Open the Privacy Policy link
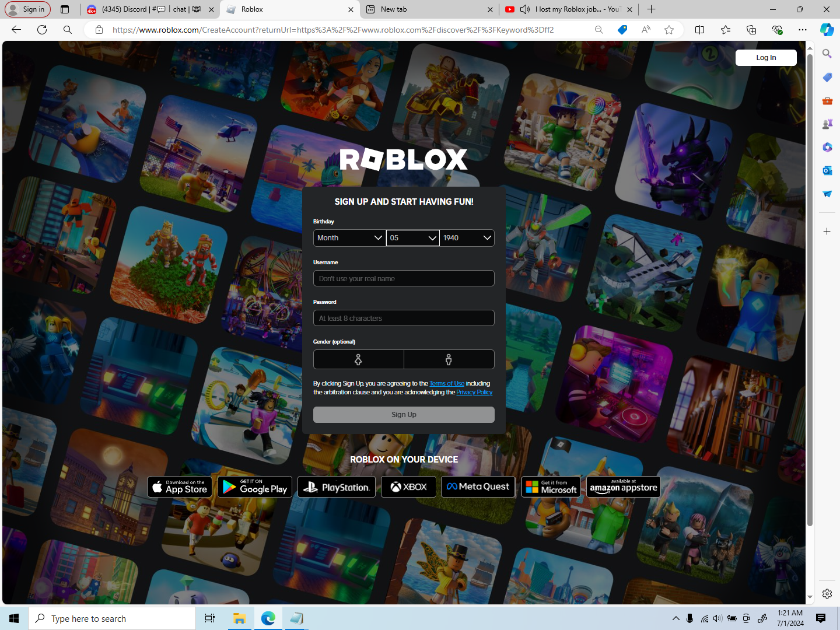The image size is (840, 630). pos(474,393)
